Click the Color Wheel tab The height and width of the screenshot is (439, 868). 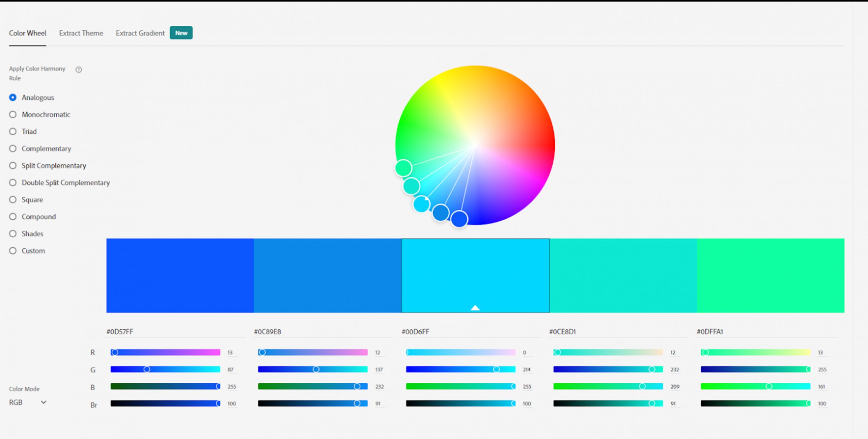pos(27,33)
